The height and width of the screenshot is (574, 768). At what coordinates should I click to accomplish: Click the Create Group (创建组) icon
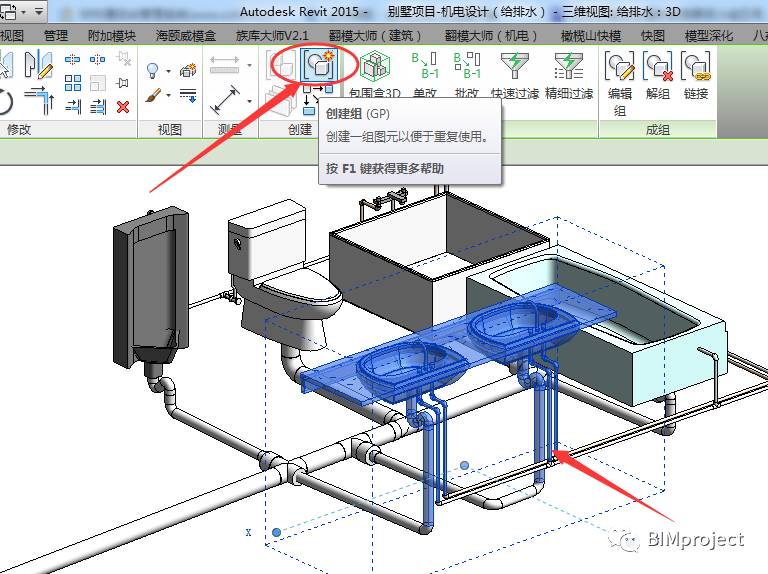pos(319,65)
